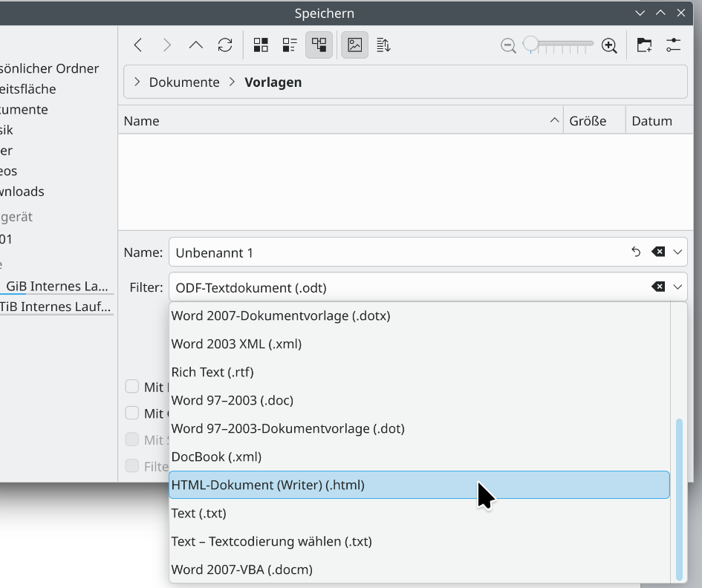Toggle the first 'Mit' checkbox
Viewport: 702px width, 588px height.
click(132, 387)
